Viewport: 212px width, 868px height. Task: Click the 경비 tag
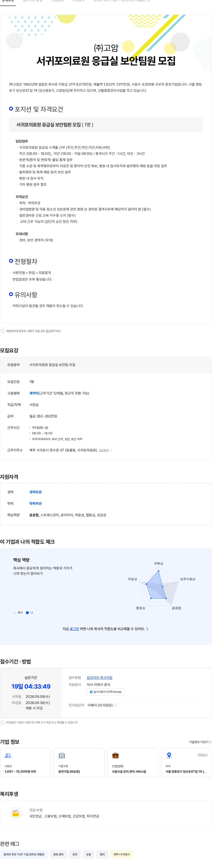102,855
